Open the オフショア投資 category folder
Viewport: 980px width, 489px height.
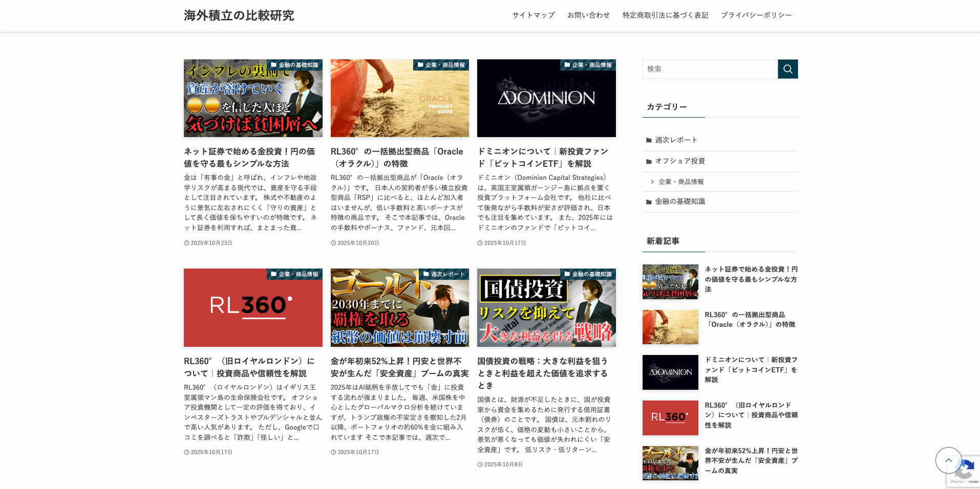[x=679, y=161]
